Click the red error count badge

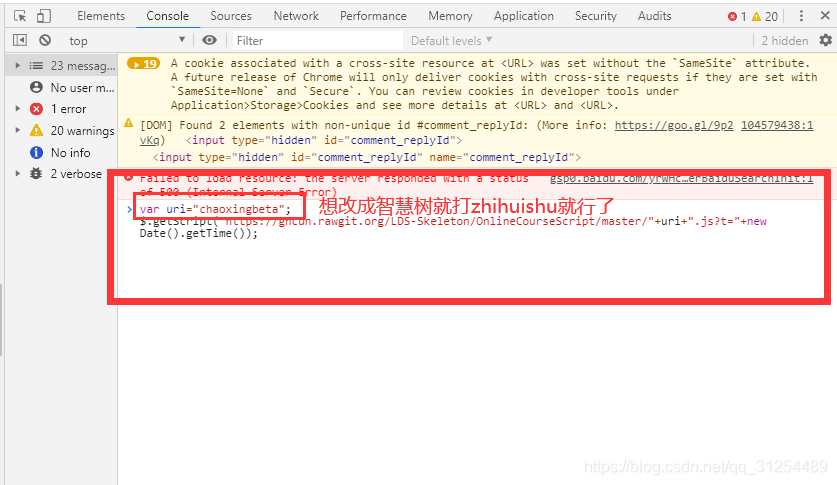click(x=737, y=17)
